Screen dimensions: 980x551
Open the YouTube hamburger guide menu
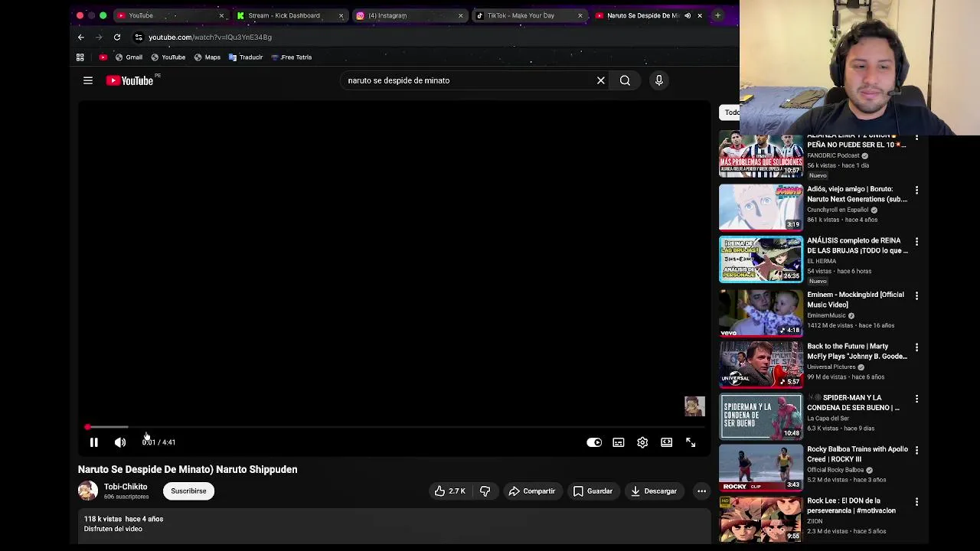[88, 80]
